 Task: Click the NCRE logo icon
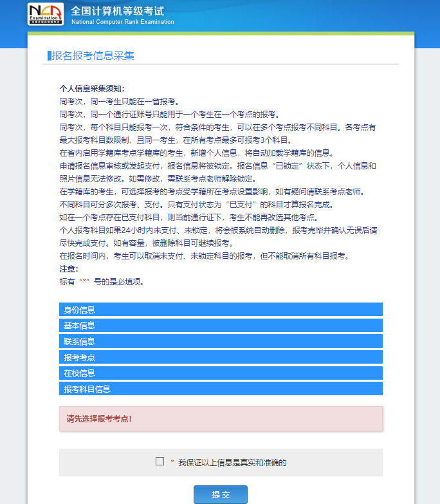46,15
